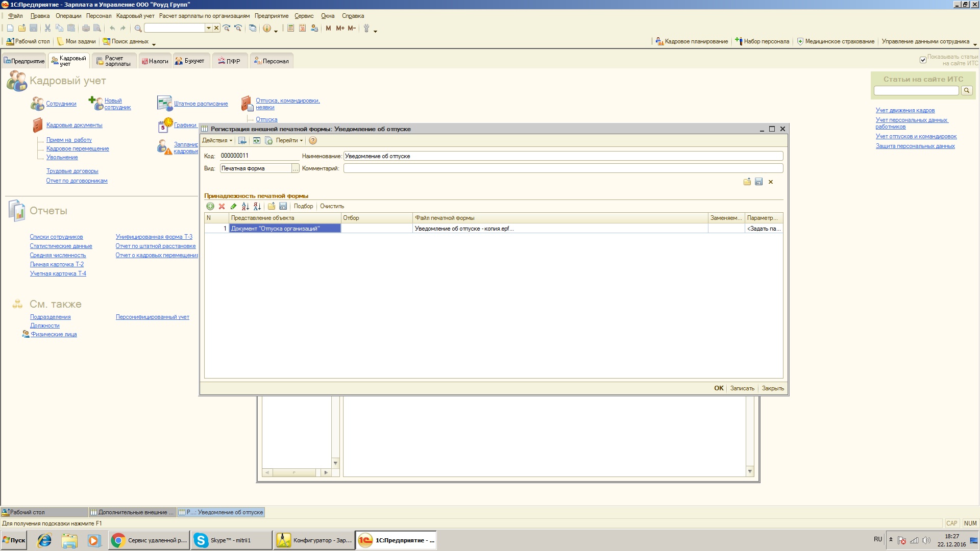Image resolution: width=980 pixels, height=551 pixels.
Task: Open the Сотрудники link
Action: tap(61, 104)
